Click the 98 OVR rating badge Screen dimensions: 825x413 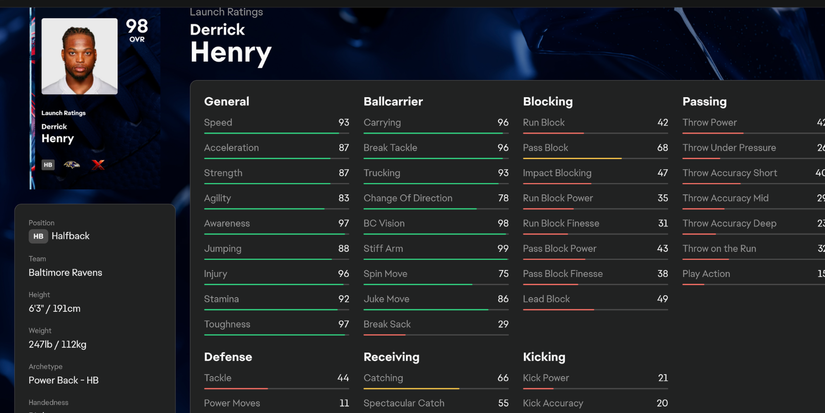137,30
